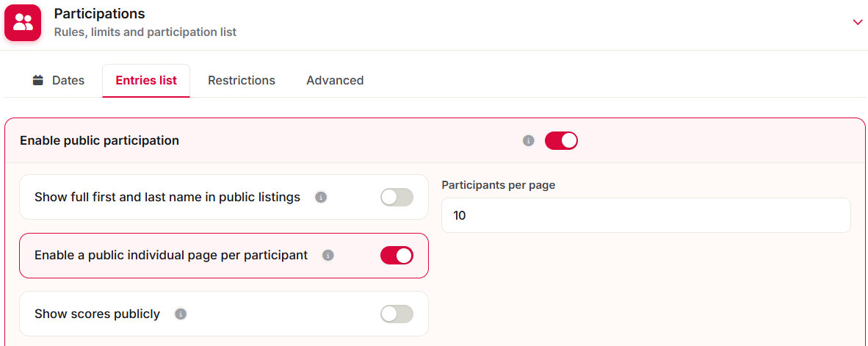Enable the Show scores publicly switch

click(x=397, y=314)
